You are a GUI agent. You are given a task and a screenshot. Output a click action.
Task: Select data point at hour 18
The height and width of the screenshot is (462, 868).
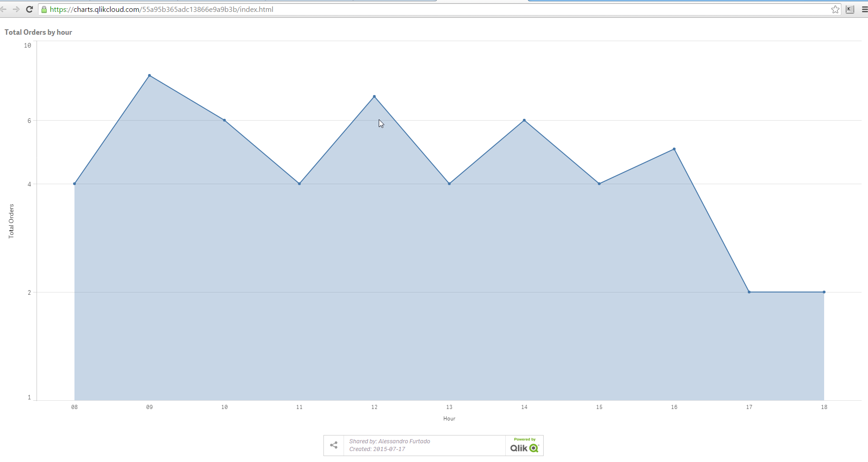824,292
